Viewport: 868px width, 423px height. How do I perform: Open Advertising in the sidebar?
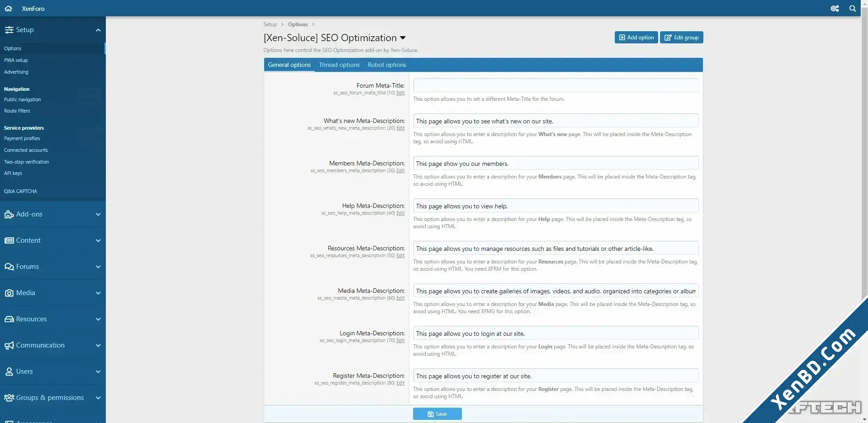pyautogui.click(x=16, y=72)
